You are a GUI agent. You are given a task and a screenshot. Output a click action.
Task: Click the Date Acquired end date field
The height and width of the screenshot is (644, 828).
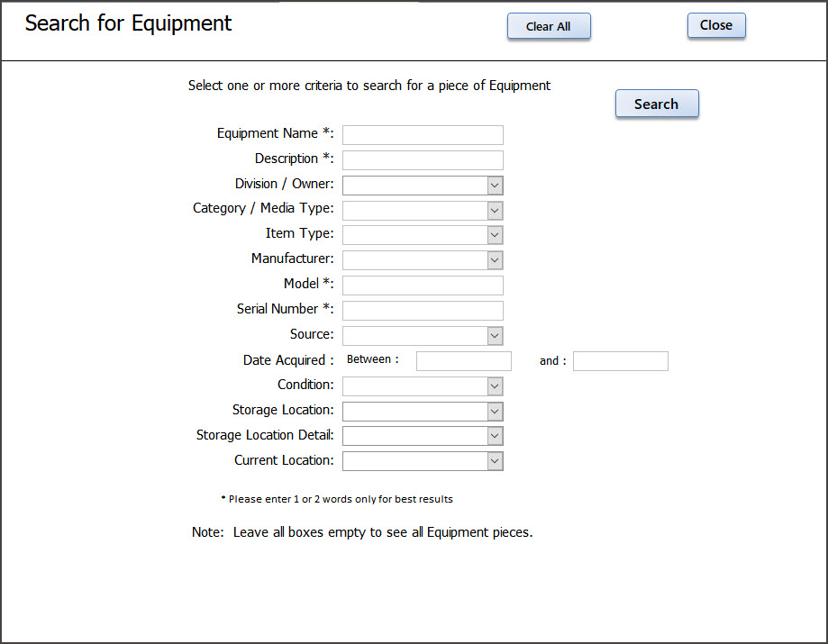pos(620,361)
